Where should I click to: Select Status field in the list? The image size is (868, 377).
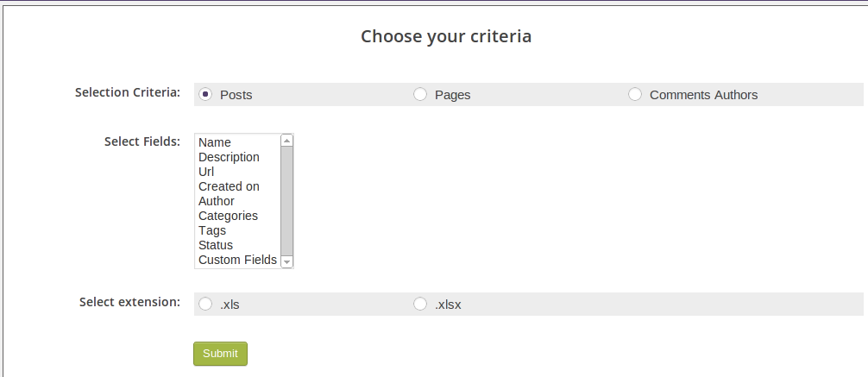click(216, 245)
